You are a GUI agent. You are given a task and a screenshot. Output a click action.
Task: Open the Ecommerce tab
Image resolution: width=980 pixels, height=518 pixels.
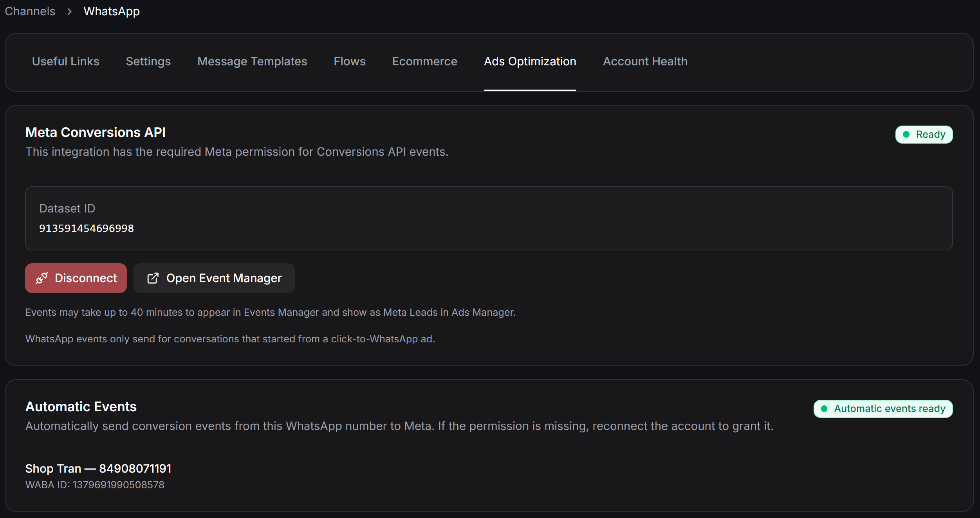click(425, 61)
